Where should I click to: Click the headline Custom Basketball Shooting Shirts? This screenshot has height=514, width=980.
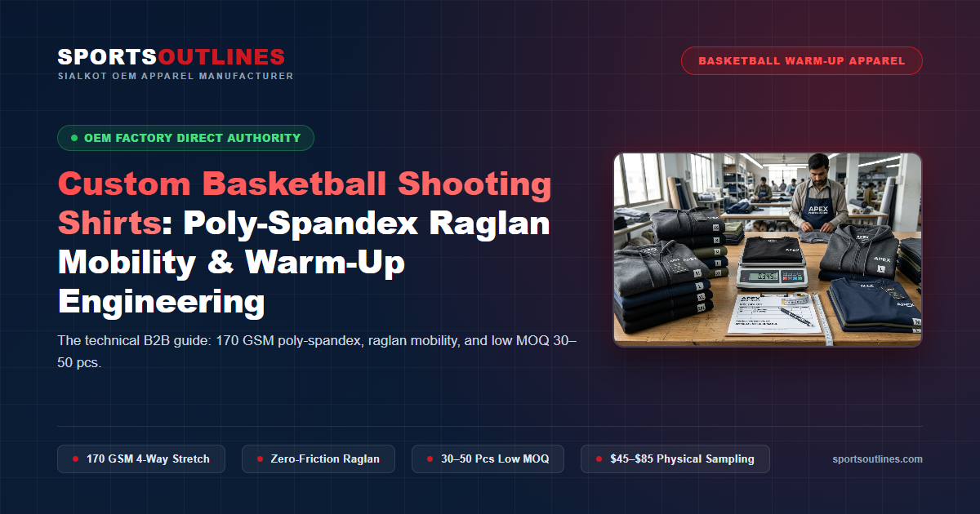tap(304, 202)
